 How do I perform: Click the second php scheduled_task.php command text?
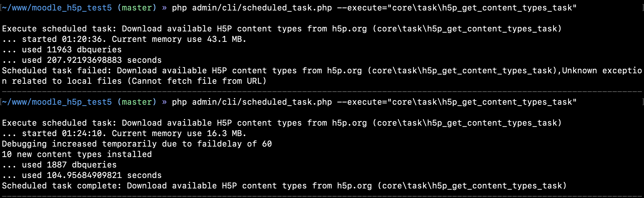pos(374,102)
